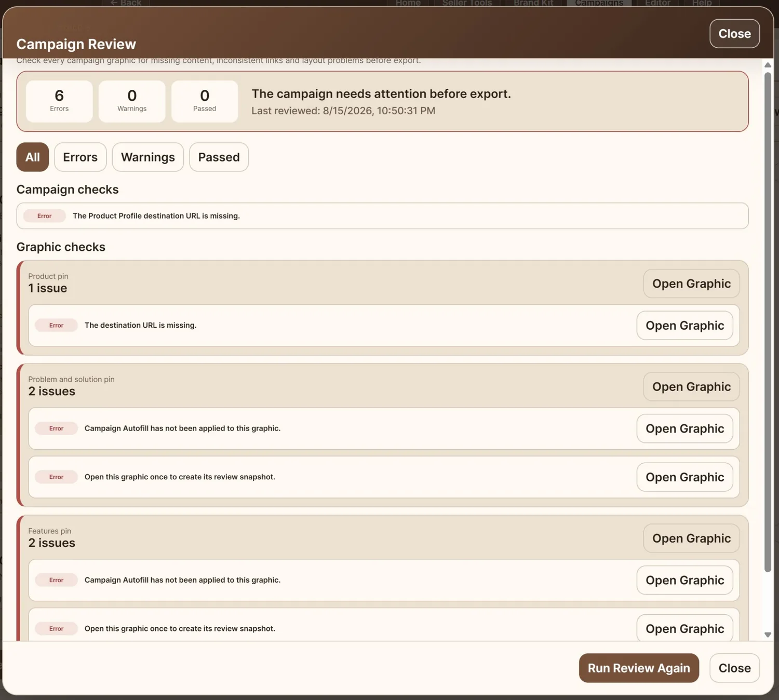Click the footer Close button

[734, 668]
